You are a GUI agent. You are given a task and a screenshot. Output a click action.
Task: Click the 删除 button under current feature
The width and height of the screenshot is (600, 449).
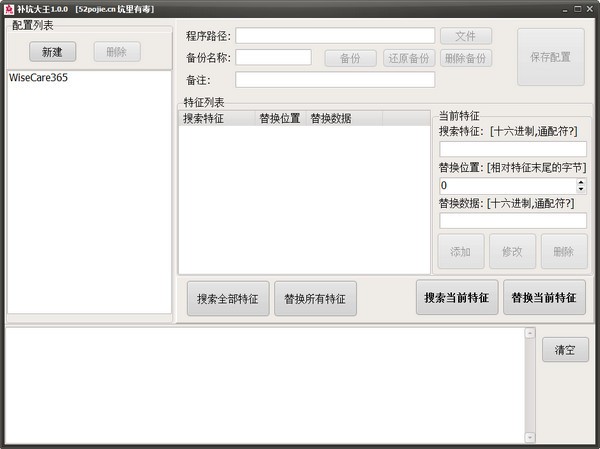pos(564,251)
